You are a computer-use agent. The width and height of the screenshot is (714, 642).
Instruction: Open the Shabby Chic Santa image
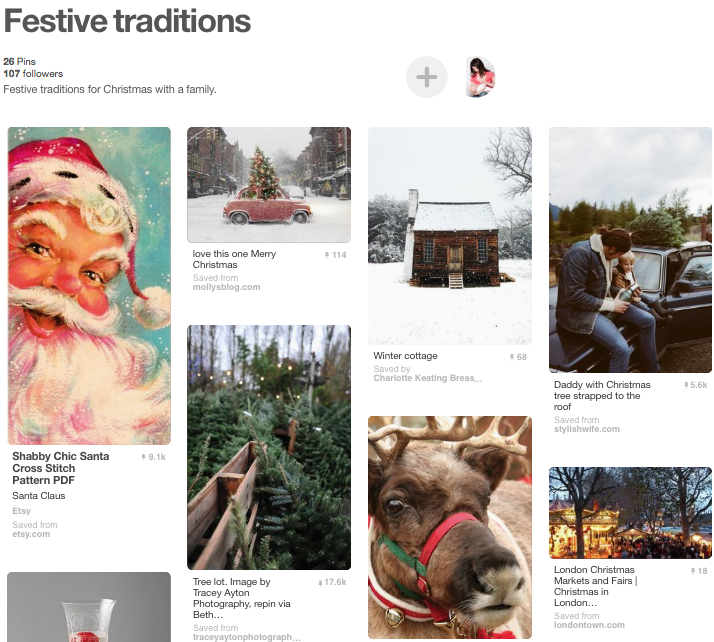89,286
